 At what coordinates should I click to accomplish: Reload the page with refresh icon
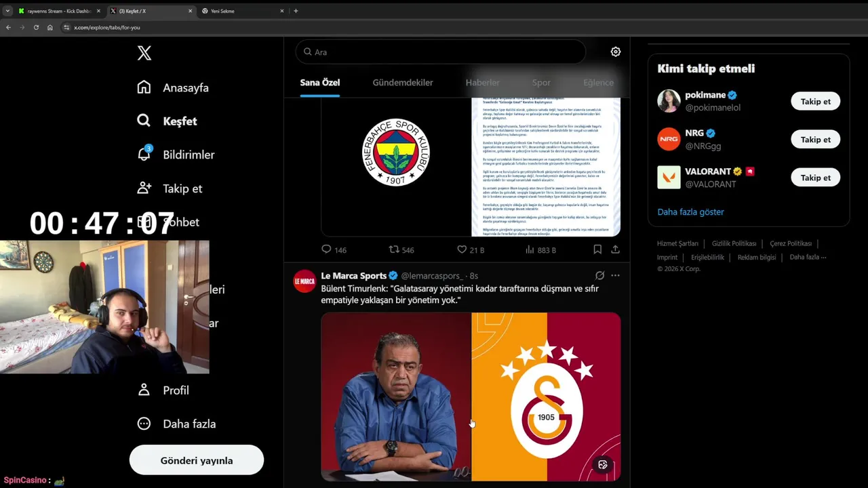pyautogui.click(x=36, y=27)
